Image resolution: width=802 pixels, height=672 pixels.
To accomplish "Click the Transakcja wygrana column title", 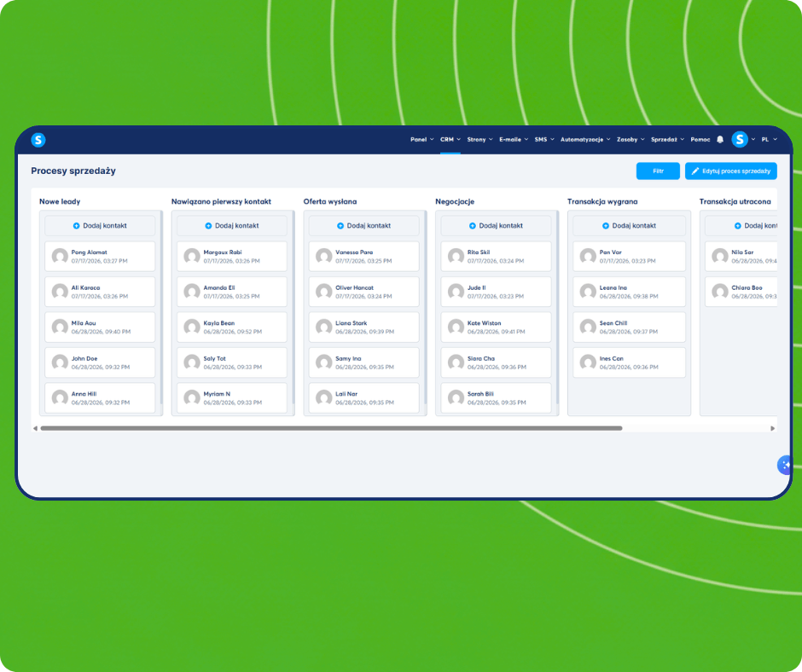I will coord(602,201).
